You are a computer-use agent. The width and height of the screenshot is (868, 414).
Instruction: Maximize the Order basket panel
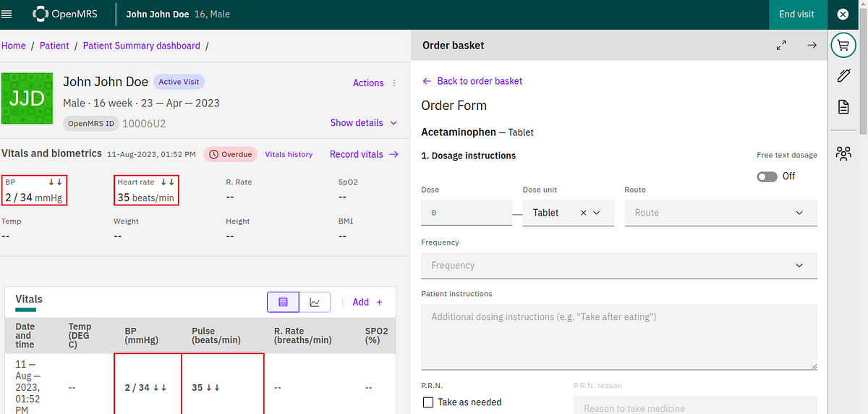781,45
